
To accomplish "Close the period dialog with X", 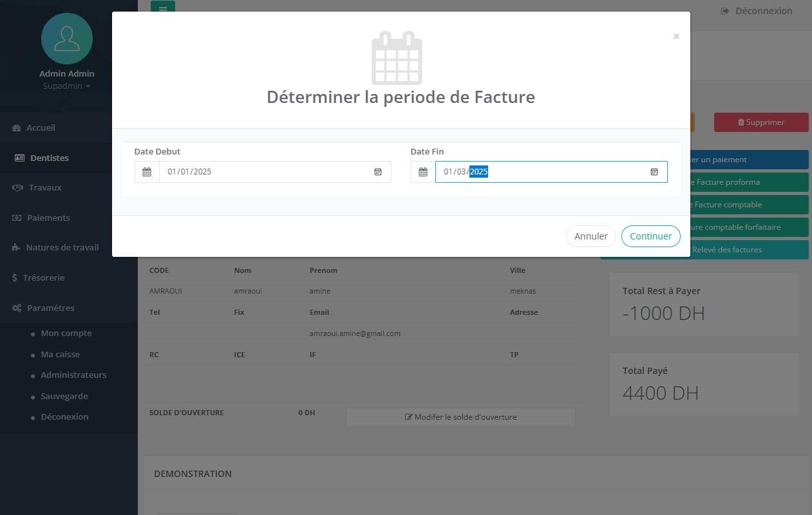I will (676, 37).
